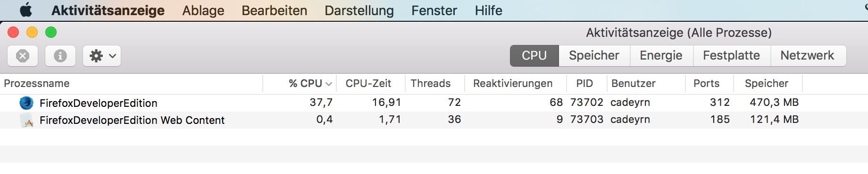The width and height of the screenshot is (868, 174).
Task: Open the process info inspector icon
Action: coord(60,56)
